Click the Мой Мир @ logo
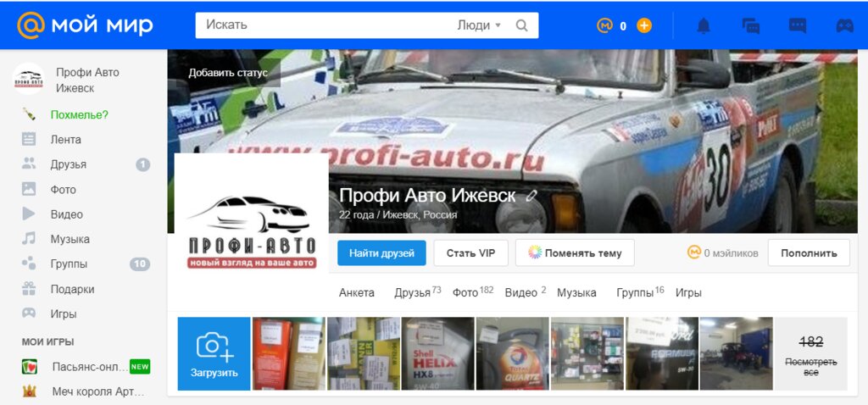The image size is (868, 405). point(86,25)
